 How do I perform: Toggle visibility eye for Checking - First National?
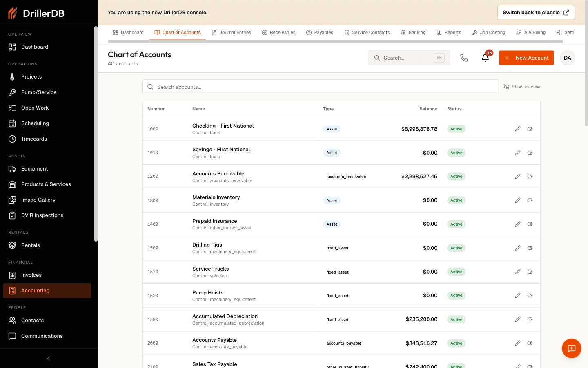[x=530, y=129]
